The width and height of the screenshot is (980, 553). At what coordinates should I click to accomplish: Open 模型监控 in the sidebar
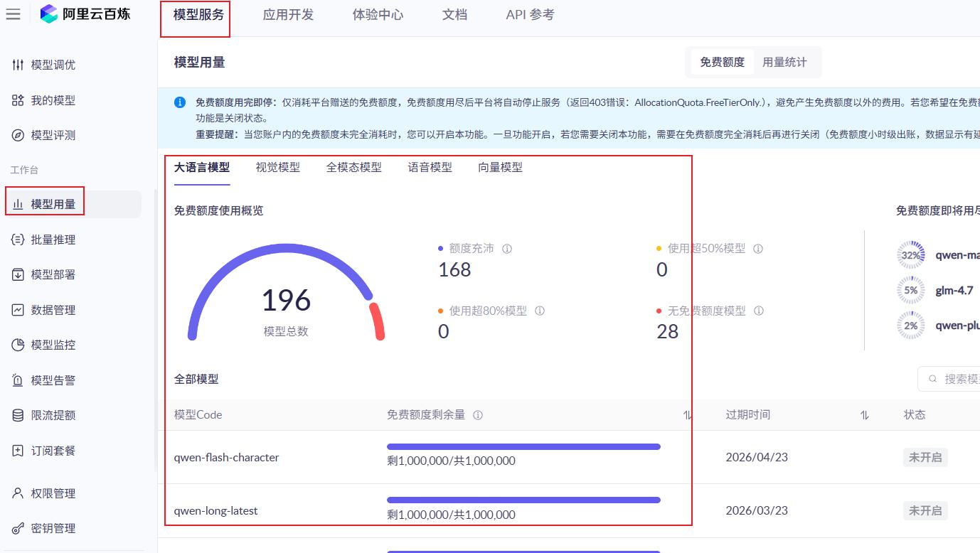[x=44, y=345]
